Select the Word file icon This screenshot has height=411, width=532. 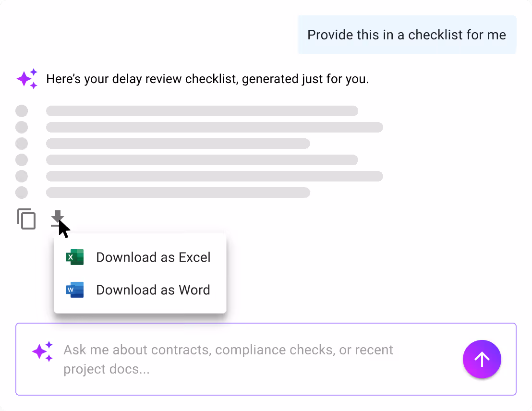(74, 290)
